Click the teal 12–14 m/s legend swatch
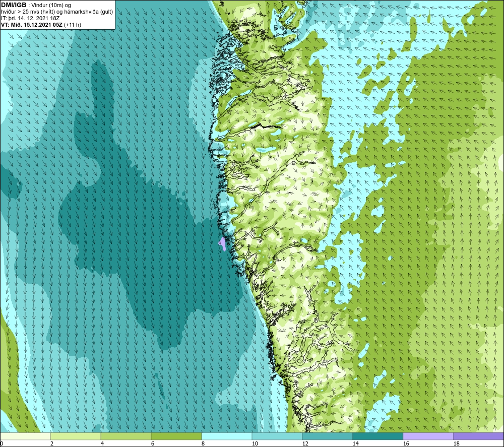The height and width of the screenshot is (447, 504). pos(327,436)
